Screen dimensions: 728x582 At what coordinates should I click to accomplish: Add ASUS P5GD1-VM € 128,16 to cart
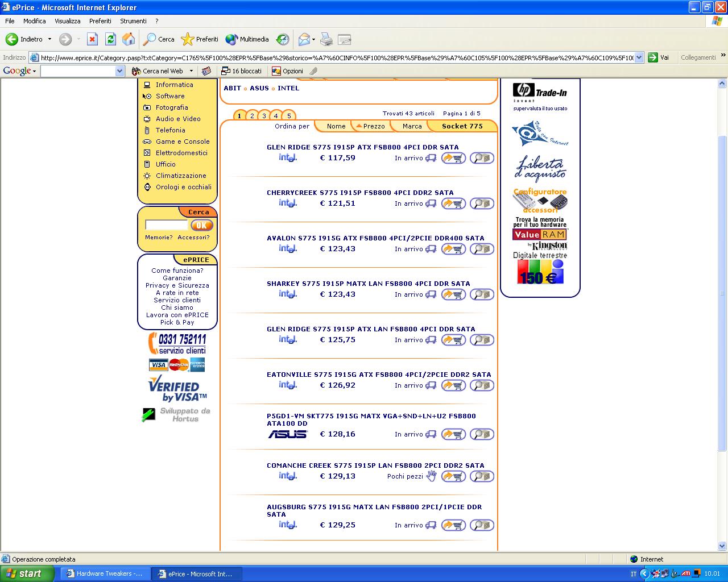[453, 434]
